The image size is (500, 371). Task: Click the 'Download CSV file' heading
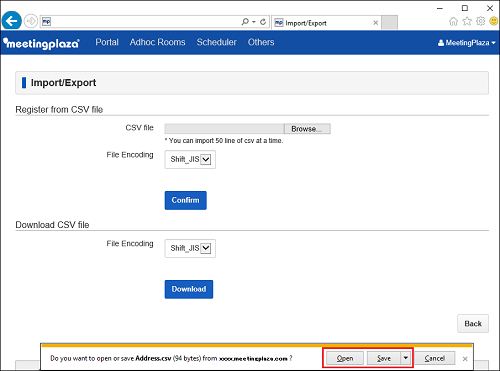click(52, 225)
